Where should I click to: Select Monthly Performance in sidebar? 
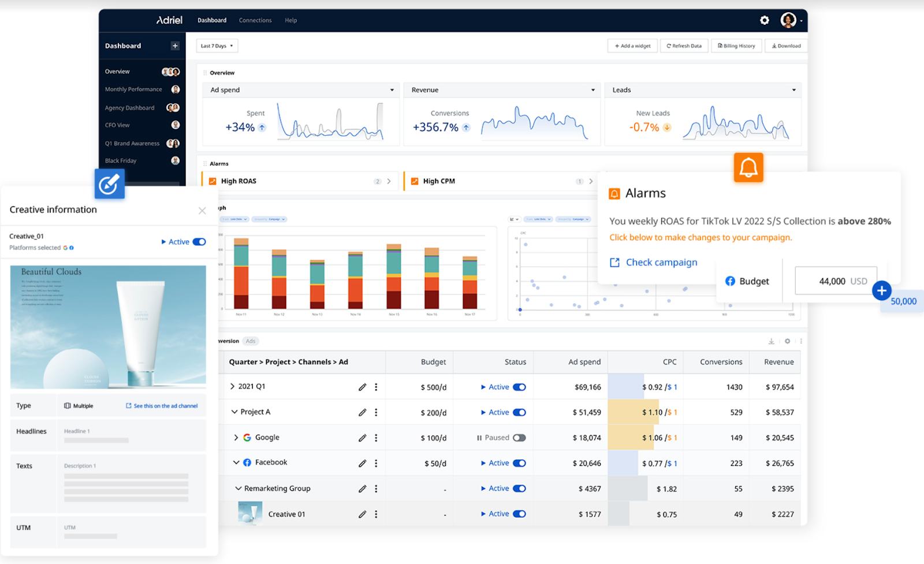tap(133, 89)
